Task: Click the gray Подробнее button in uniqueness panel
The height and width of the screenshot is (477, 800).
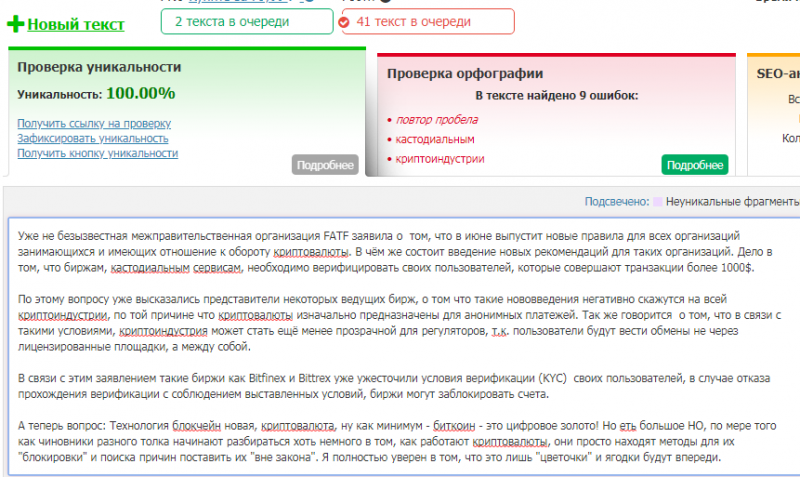Action: [x=325, y=165]
